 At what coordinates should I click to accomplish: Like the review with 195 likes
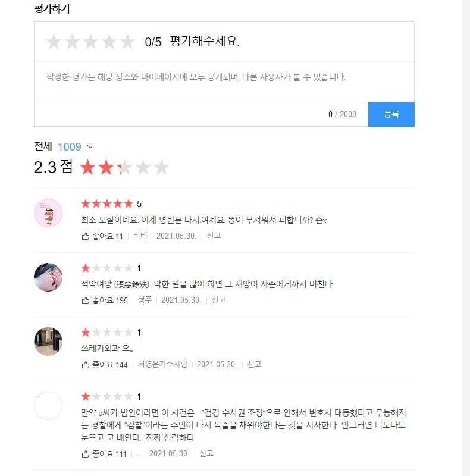coord(85,300)
